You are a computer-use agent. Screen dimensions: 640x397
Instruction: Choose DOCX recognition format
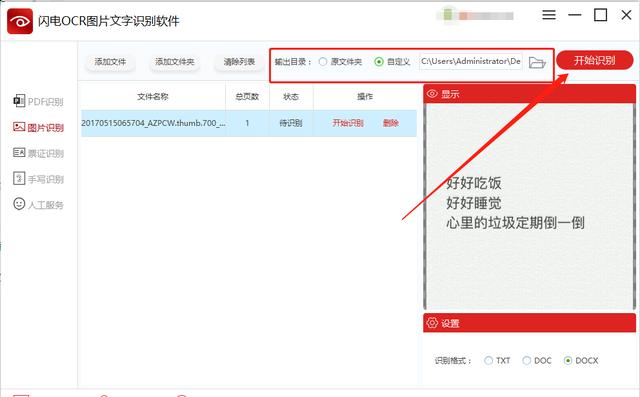click(x=568, y=360)
